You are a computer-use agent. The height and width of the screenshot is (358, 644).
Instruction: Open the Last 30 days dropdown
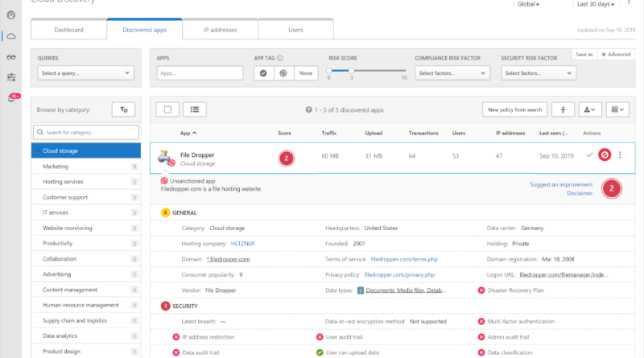pyautogui.click(x=596, y=4)
